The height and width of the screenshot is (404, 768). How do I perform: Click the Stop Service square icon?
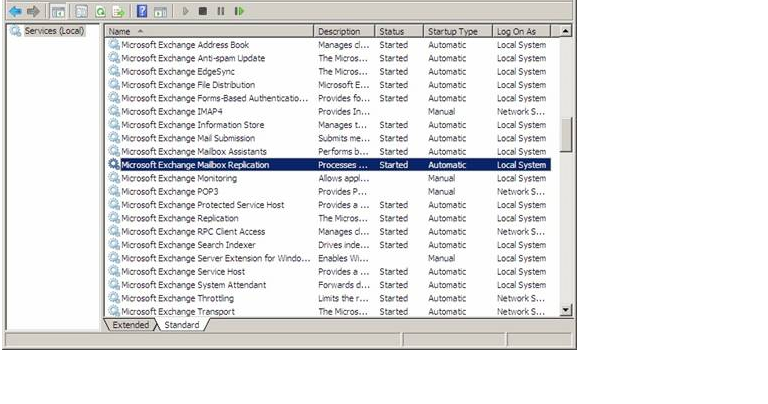click(203, 11)
